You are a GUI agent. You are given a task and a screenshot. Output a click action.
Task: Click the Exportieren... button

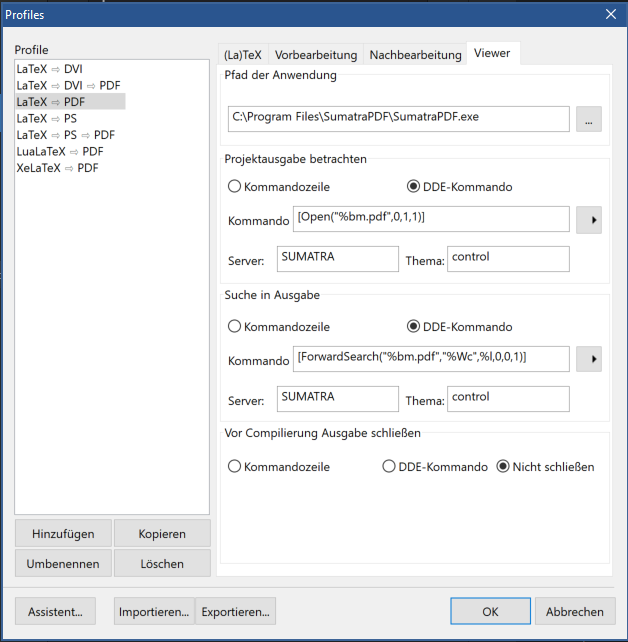pos(235,611)
